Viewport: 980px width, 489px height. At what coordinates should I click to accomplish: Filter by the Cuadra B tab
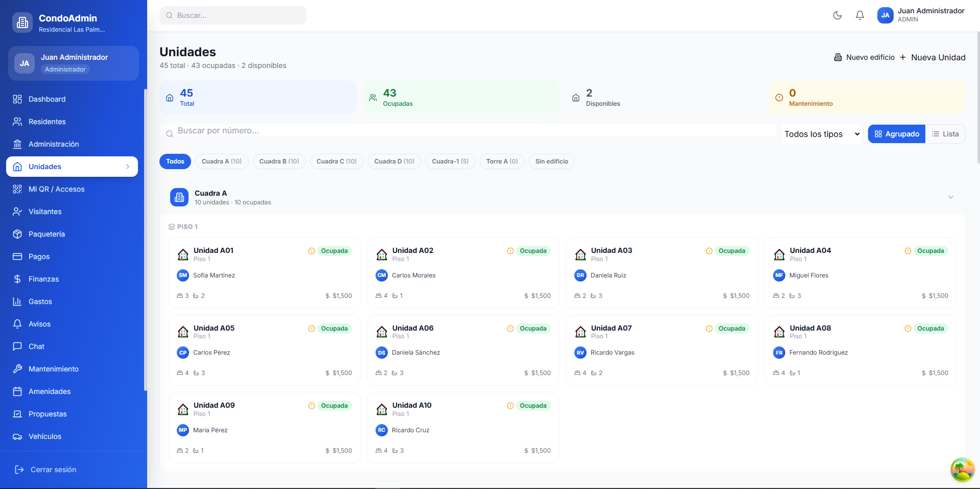(x=279, y=161)
